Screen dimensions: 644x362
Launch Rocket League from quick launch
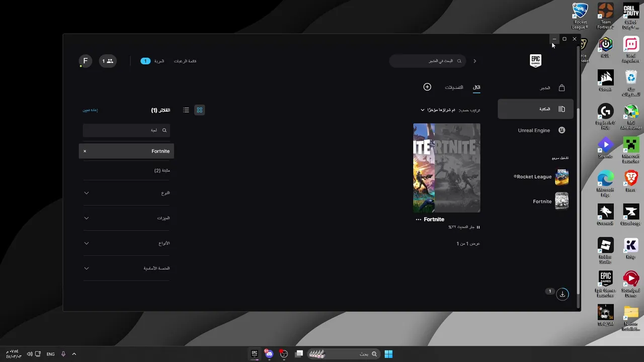tap(540, 176)
